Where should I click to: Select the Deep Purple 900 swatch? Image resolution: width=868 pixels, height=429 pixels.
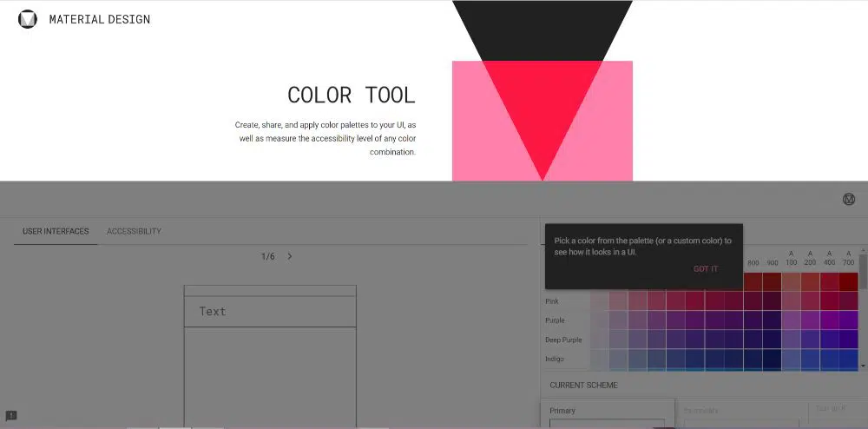[x=772, y=340]
